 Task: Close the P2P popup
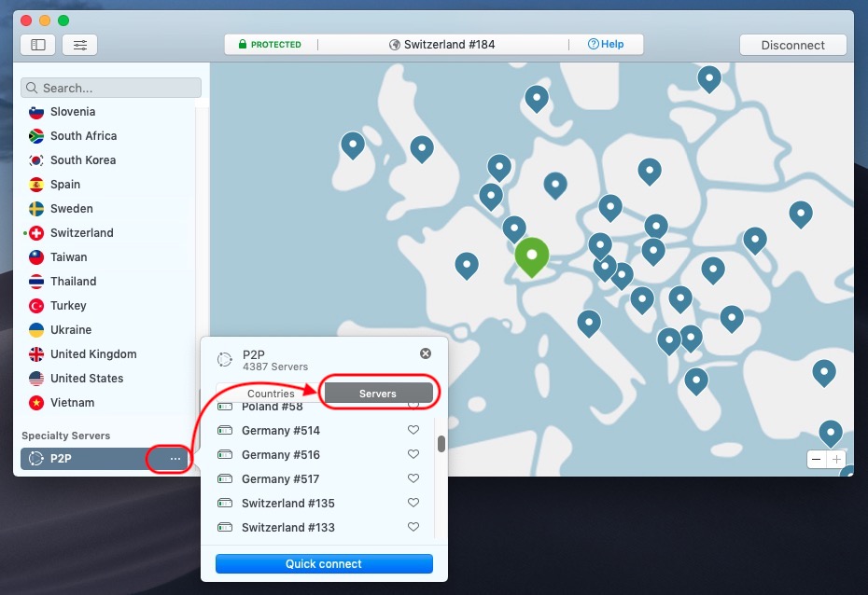[426, 353]
